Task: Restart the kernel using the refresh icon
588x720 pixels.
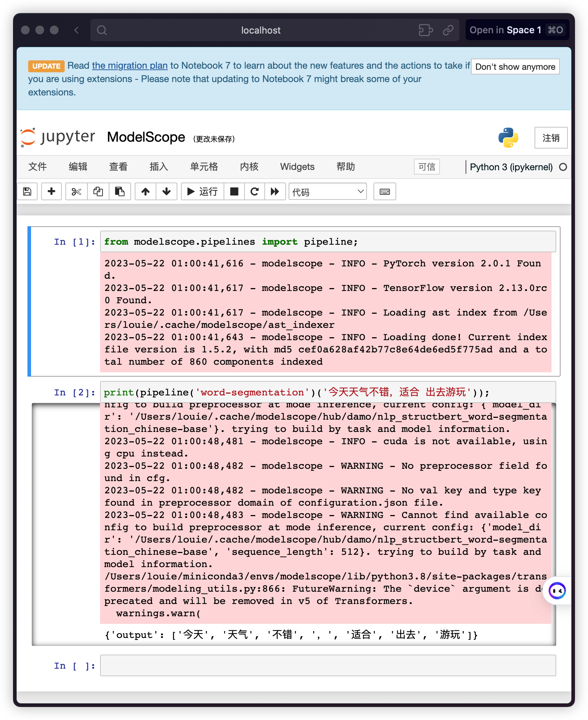Action: tap(255, 192)
